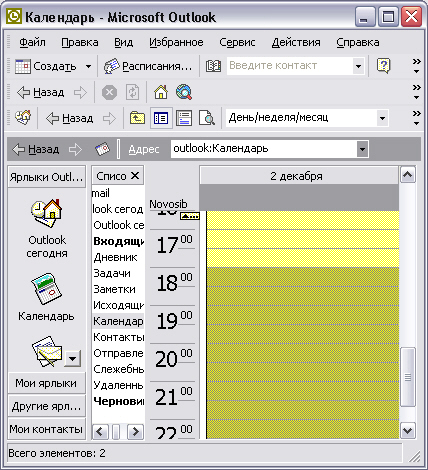Click the vertical scrollbar thumb in calendar
Screen dimensions: 428x470
click(408, 377)
